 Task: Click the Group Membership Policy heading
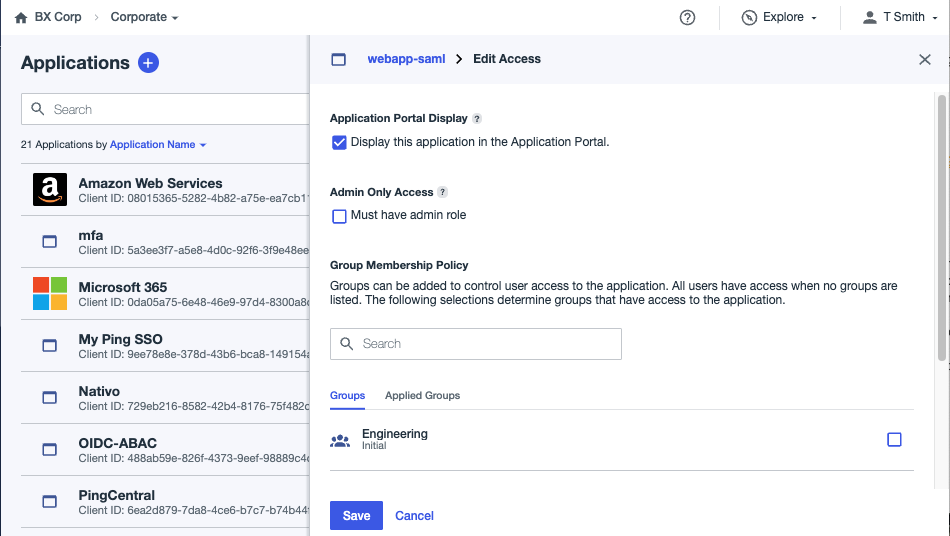pyautogui.click(x=399, y=265)
